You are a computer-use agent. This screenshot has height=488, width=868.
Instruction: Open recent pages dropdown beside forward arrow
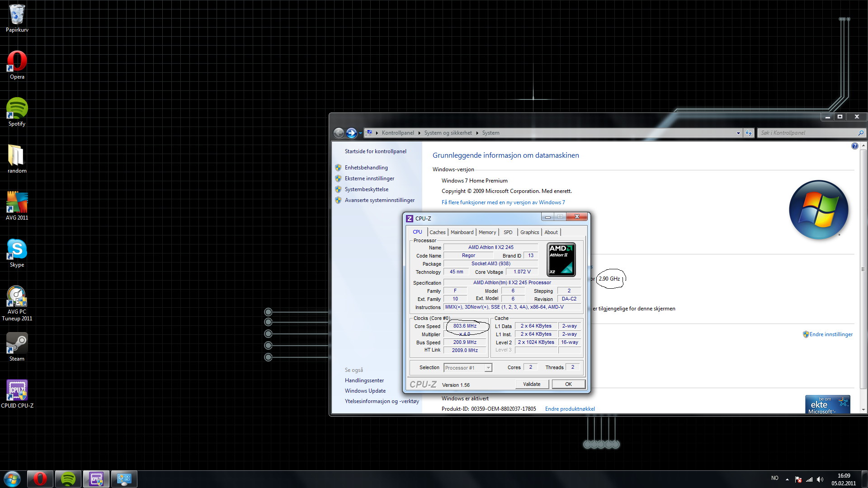[x=360, y=133]
